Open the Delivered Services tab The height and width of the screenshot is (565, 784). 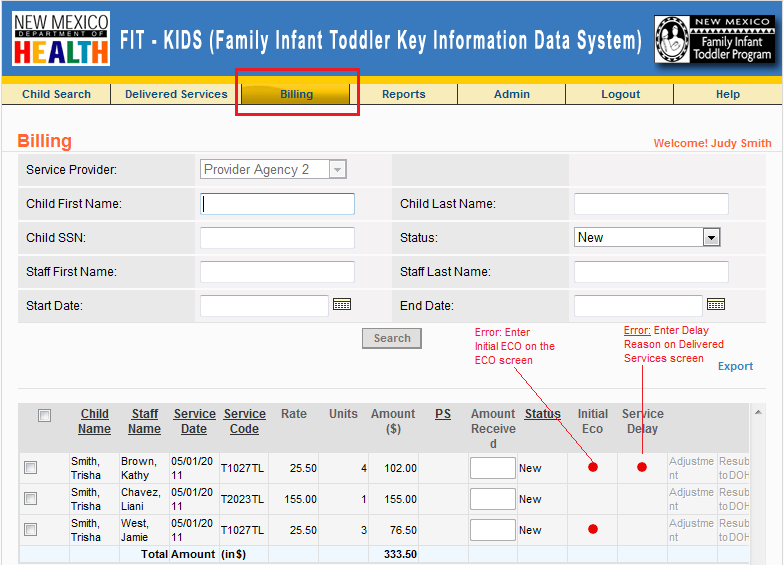click(176, 94)
